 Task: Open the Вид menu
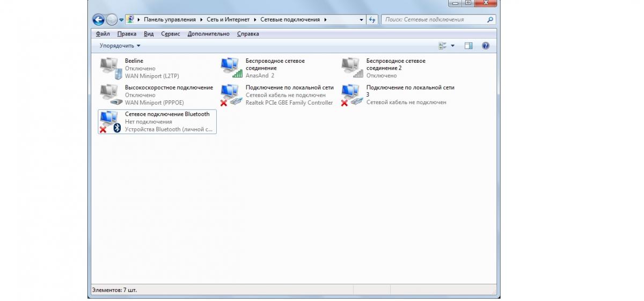pos(149,34)
